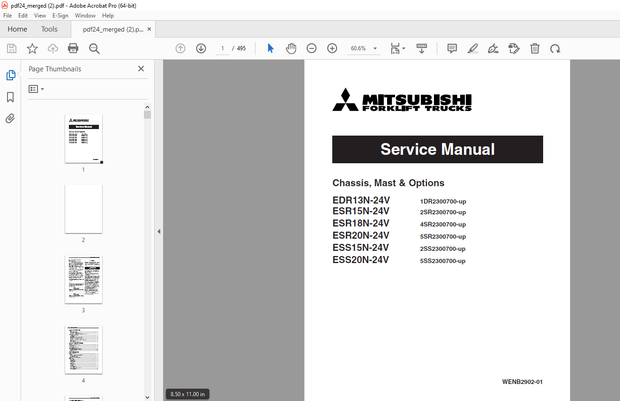Screen dimensions: 620x401
Task: Click the Chassis, Mast & Options heading
Action: click(388, 183)
